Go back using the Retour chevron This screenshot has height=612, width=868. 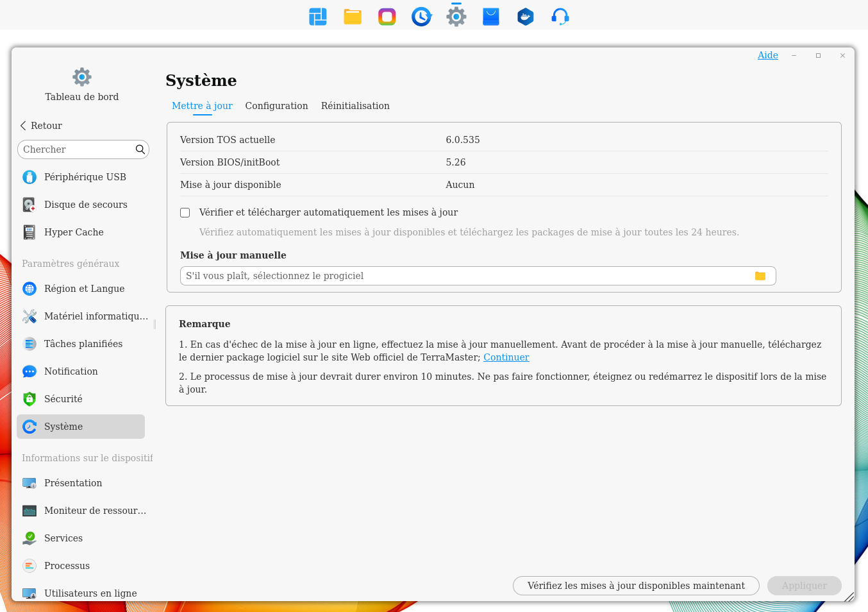40,126
